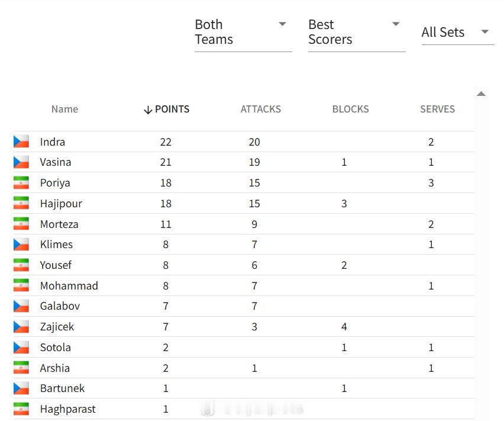Click the Czech flag icon beside Zajicek
This screenshot has height=421, width=504.
(21, 326)
